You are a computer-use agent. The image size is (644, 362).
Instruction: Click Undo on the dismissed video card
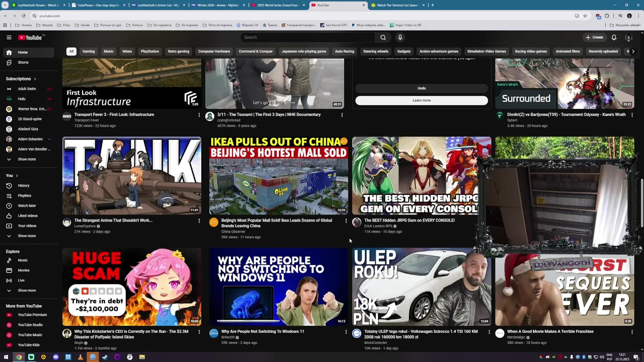click(422, 88)
